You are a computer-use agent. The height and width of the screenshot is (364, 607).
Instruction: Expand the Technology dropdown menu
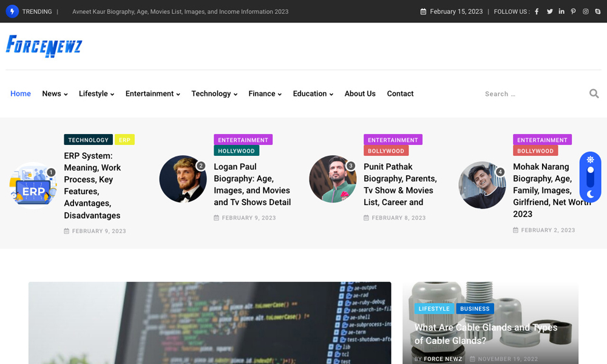[x=214, y=93]
